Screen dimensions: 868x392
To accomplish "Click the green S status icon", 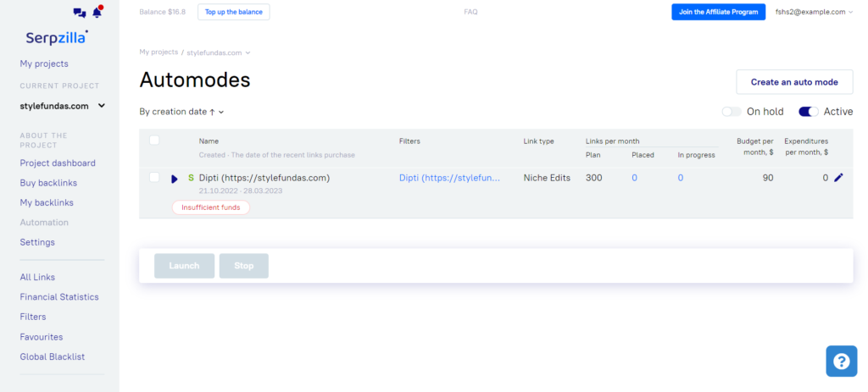I will pyautogui.click(x=191, y=178).
